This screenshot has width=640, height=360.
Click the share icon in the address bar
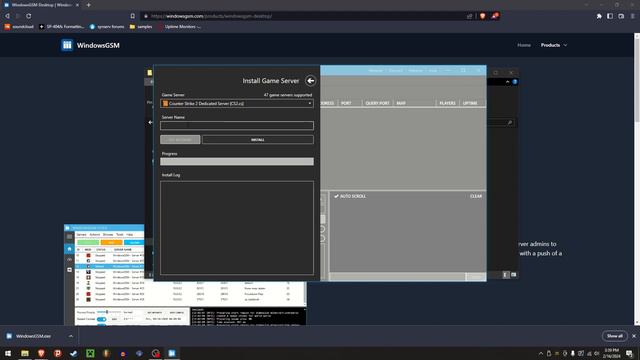point(469,16)
